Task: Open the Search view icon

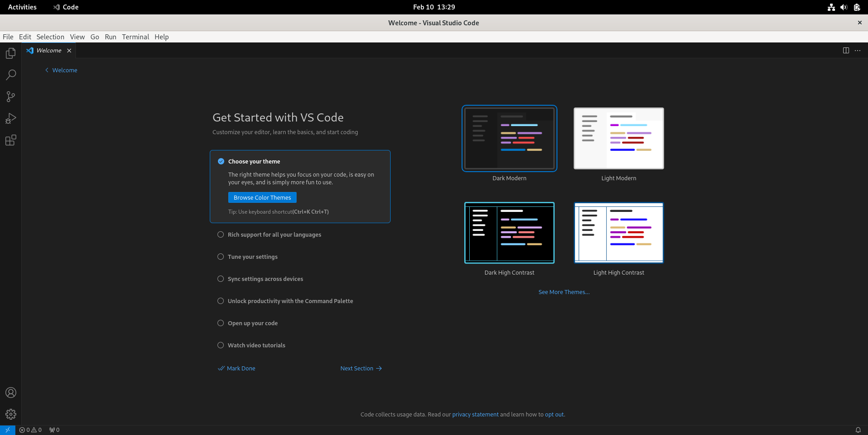Action: pos(11,75)
